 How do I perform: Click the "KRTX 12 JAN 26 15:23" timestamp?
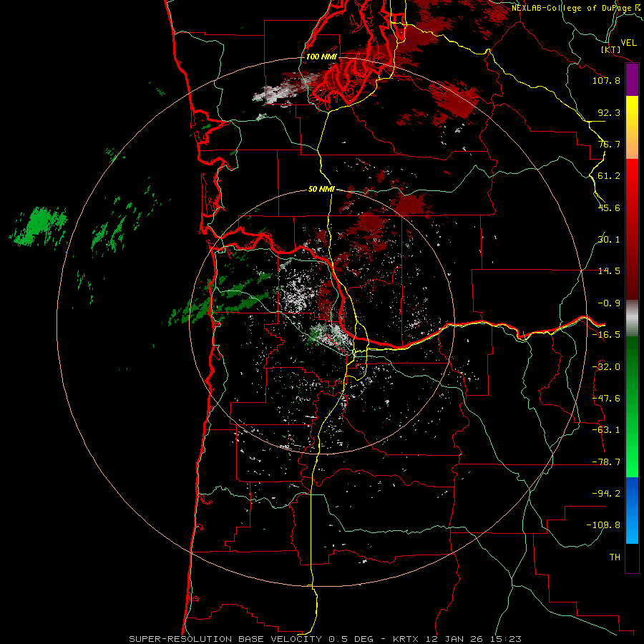[x=457, y=639]
